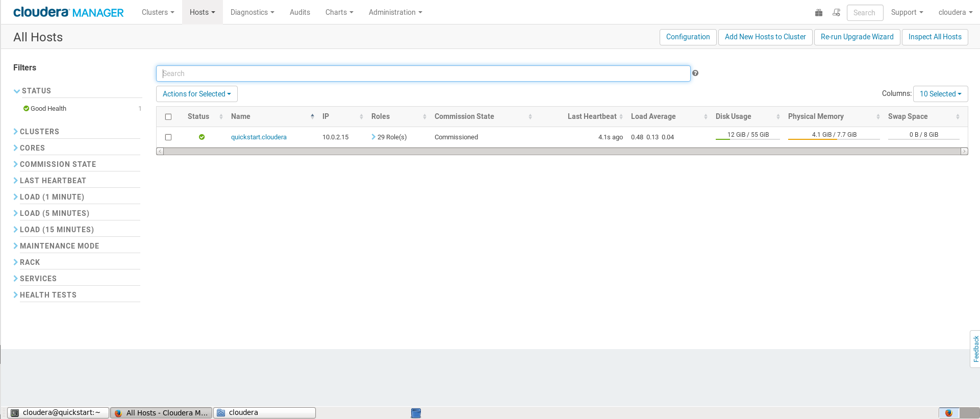Sort by the Roles column arrows
The height and width of the screenshot is (419, 980).
(x=424, y=117)
